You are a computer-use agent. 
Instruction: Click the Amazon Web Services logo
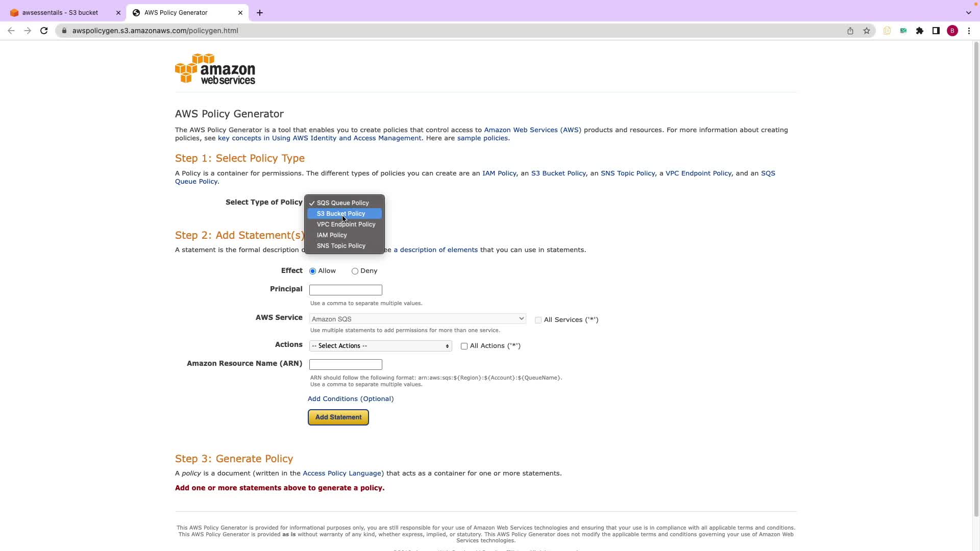pos(215,69)
